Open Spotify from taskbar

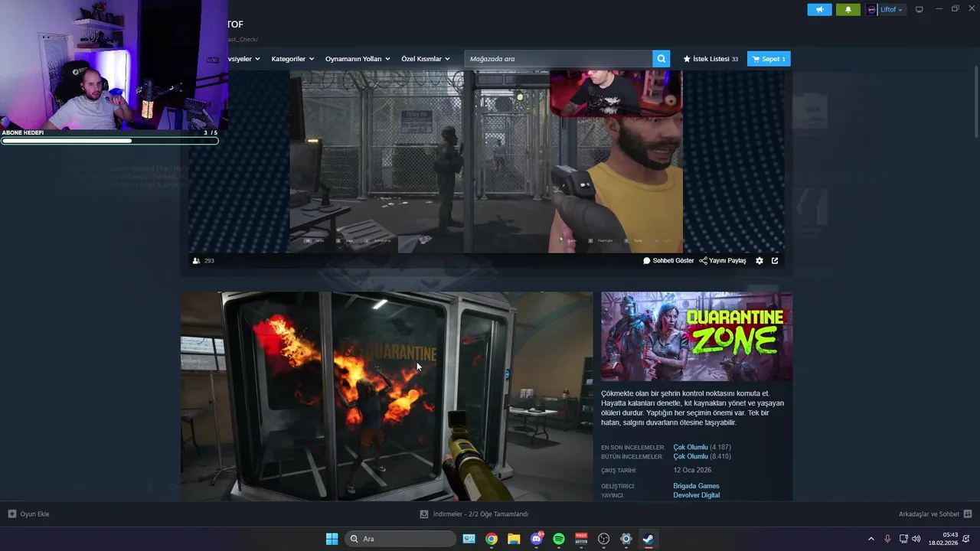pyautogui.click(x=559, y=539)
